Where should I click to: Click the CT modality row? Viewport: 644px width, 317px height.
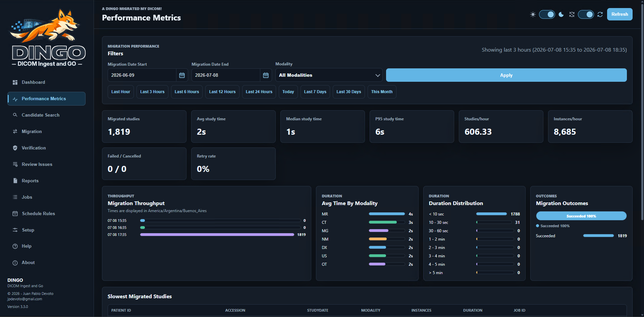tap(367, 222)
